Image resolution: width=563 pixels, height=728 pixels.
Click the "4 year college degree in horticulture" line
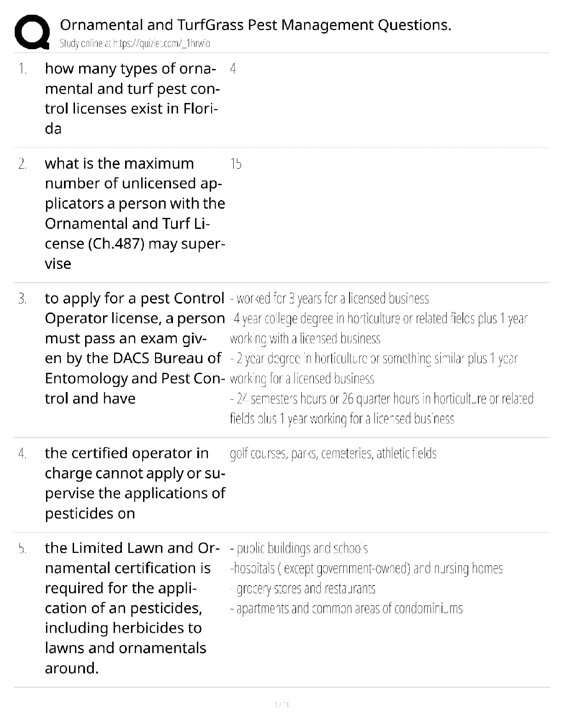(x=379, y=318)
